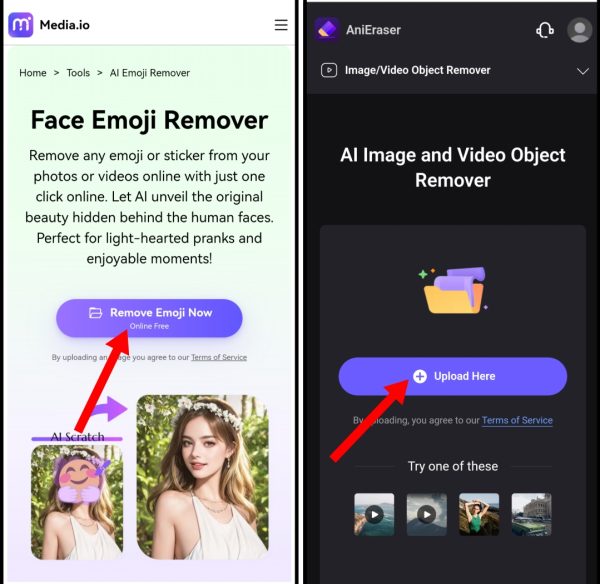Select the sample photo of building and car

click(532, 514)
